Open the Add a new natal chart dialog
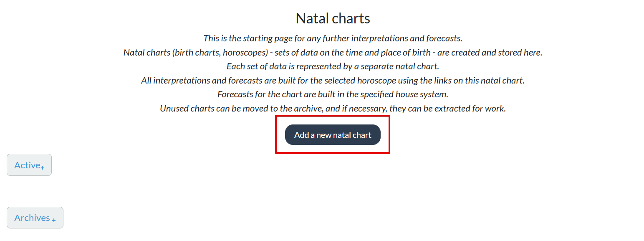The height and width of the screenshot is (241, 644). click(x=332, y=134)
